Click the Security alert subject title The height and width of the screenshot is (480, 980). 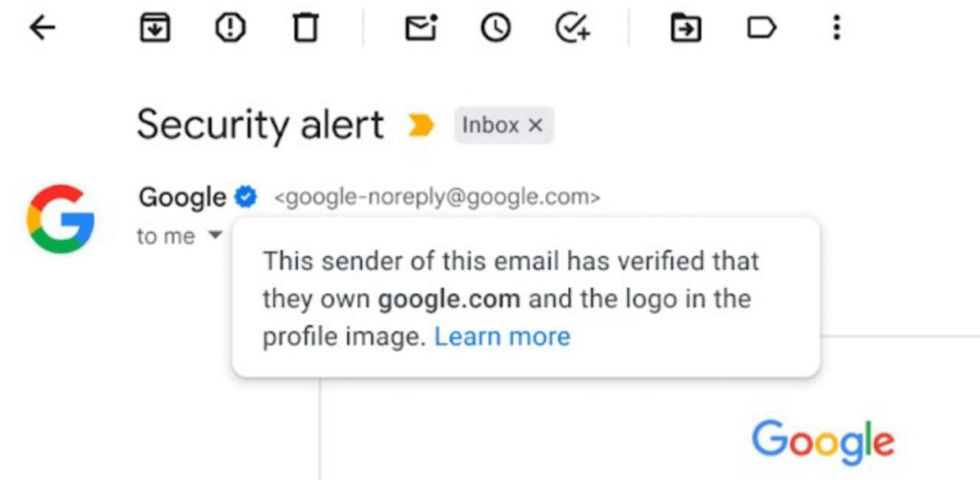pos(260,124)
